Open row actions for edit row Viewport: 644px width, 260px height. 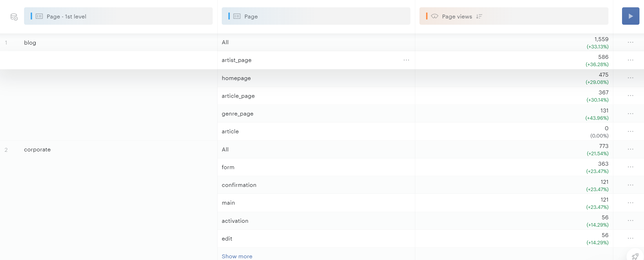(x=630, y=238)
